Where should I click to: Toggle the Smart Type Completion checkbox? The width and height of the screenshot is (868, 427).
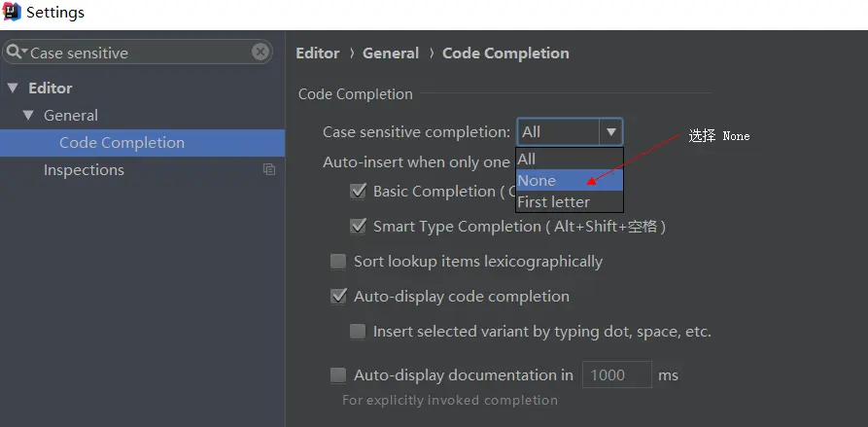358,227
